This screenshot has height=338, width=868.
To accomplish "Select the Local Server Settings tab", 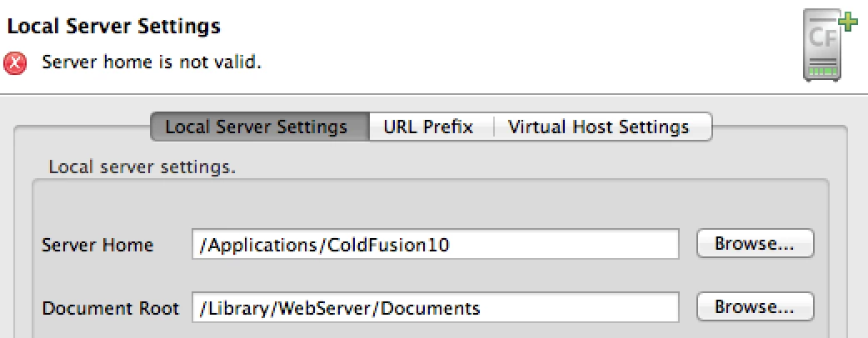I will click(x=260, y=127).
